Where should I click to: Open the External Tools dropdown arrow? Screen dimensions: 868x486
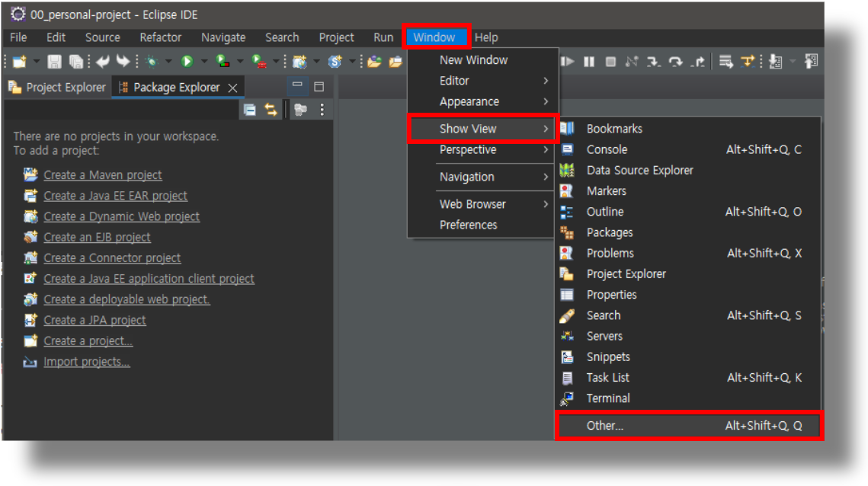click(275, 62)
